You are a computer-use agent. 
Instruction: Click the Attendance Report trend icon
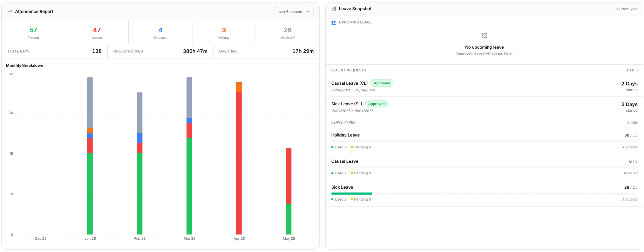[10, 12]
